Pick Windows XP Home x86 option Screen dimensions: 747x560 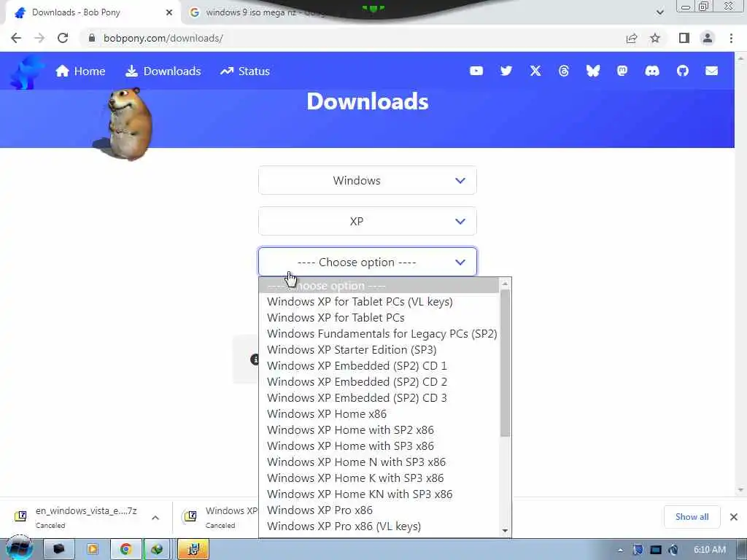tap(379, 414)
